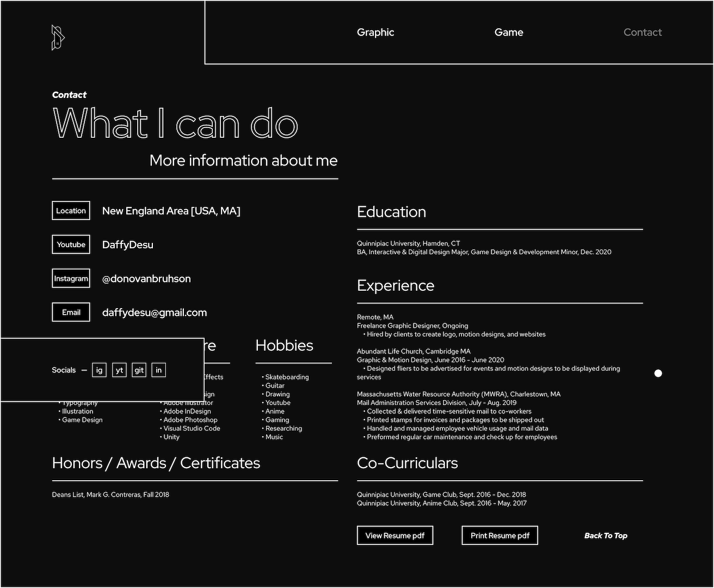Go to the Graphic nav item

coord(376,32)
